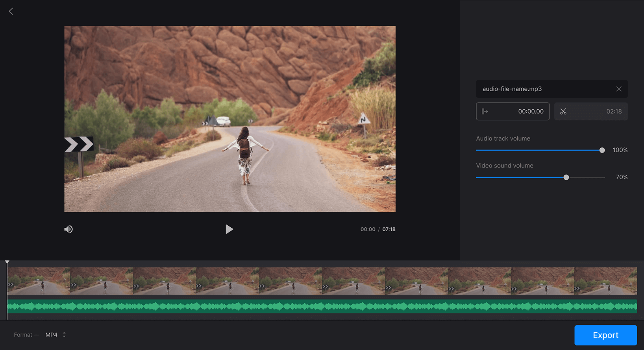Viewport: 644px width, 350px height.
Task: Click the green audio waveform track
Action: click(x=322, y=306)
